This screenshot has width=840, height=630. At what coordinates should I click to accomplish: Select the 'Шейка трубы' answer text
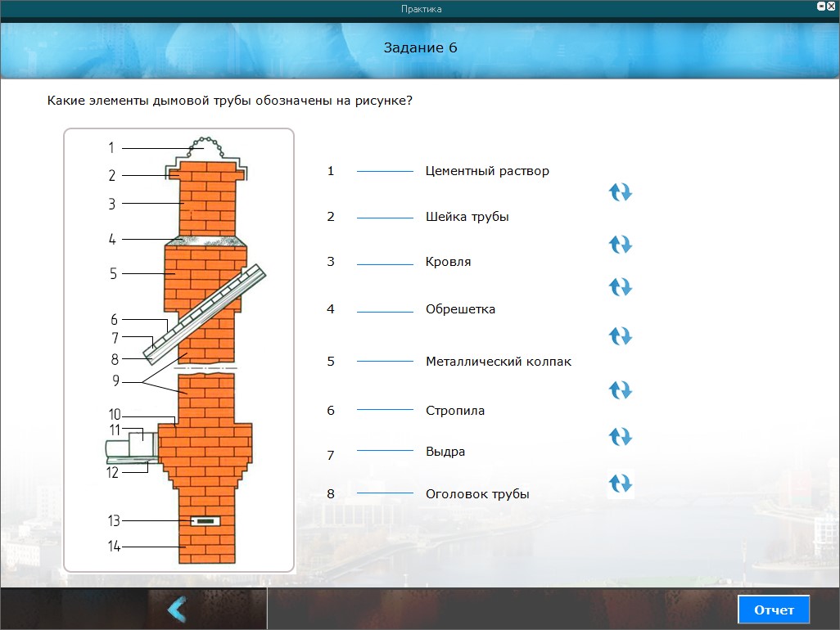point(467,217)
